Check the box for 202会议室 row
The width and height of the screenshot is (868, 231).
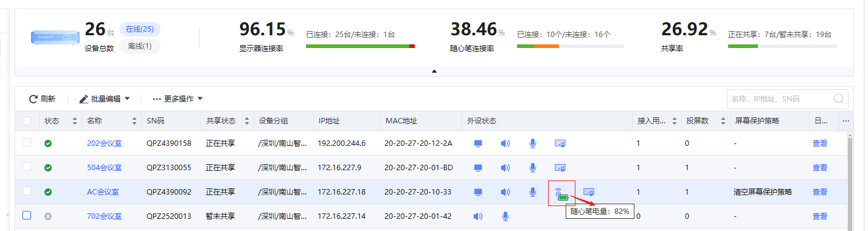(x=27, y=142)
